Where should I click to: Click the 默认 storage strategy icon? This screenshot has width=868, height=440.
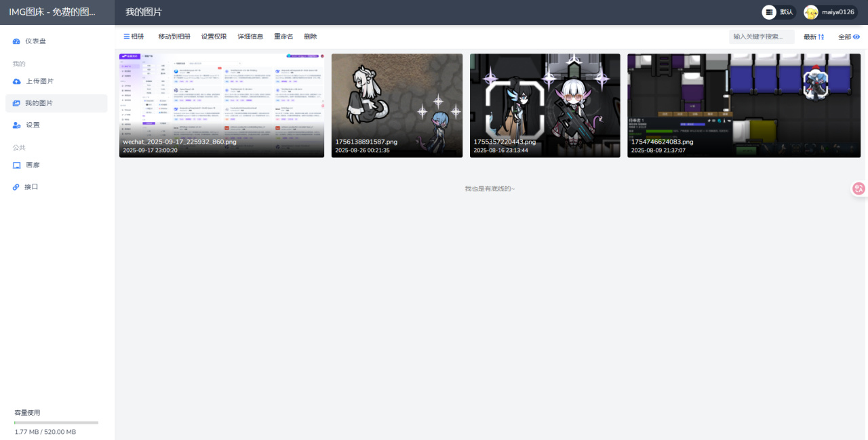pyautogui.click(x=769, y=12)
